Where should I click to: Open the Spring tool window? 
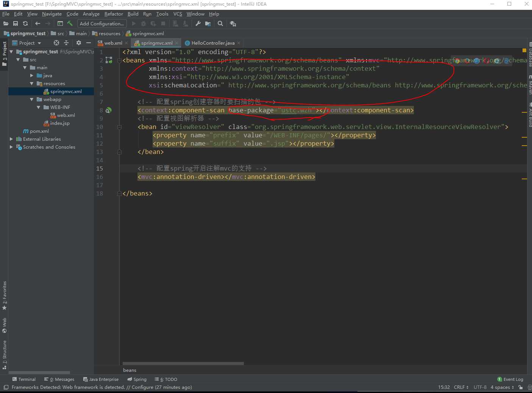tap(137, 379)
